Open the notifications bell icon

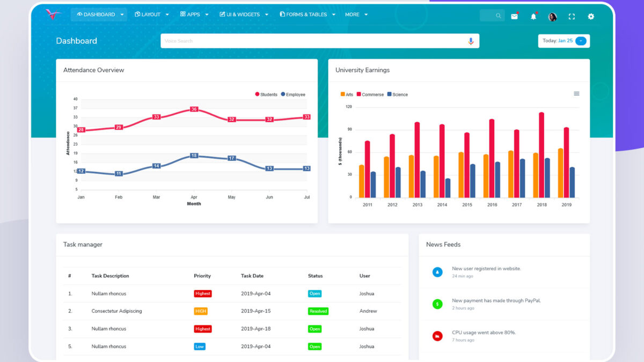(533, 17)
